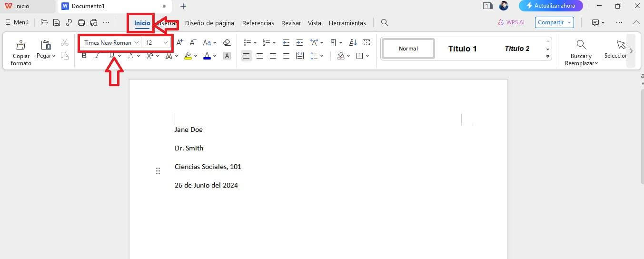
Task: Select Align right
Action: pos(273,56)
